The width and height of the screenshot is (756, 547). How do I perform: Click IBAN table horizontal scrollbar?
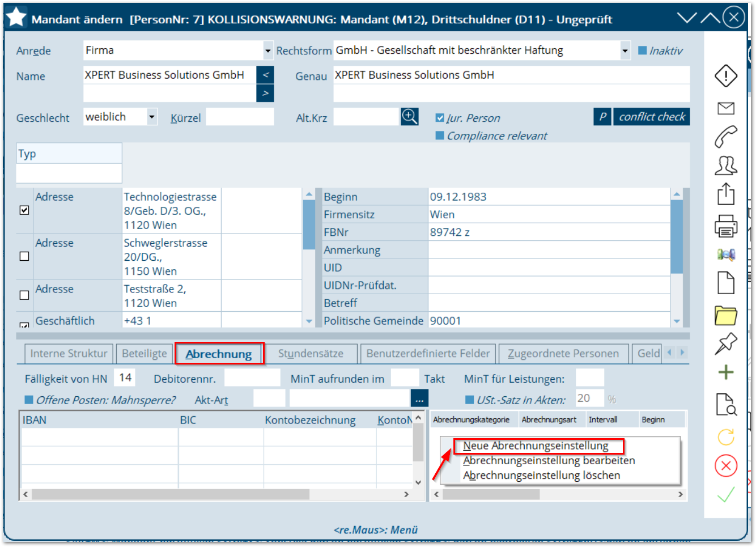(x=170, y=494)
